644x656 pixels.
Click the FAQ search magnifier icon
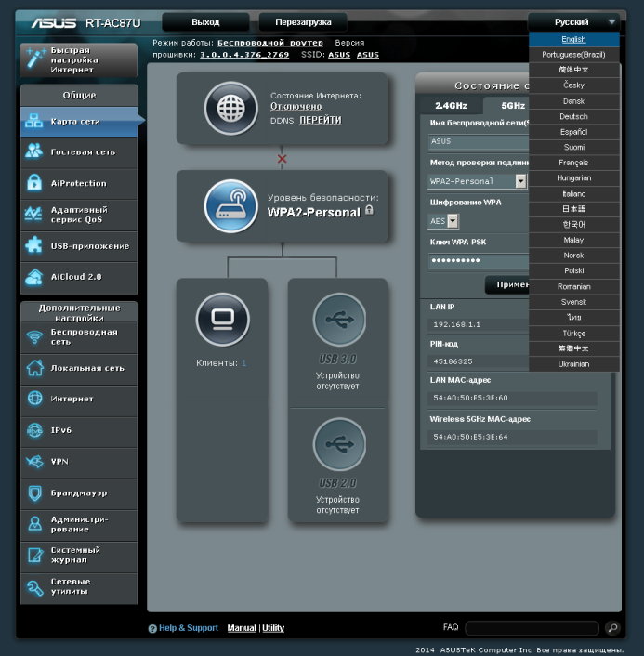click(612, 627)
